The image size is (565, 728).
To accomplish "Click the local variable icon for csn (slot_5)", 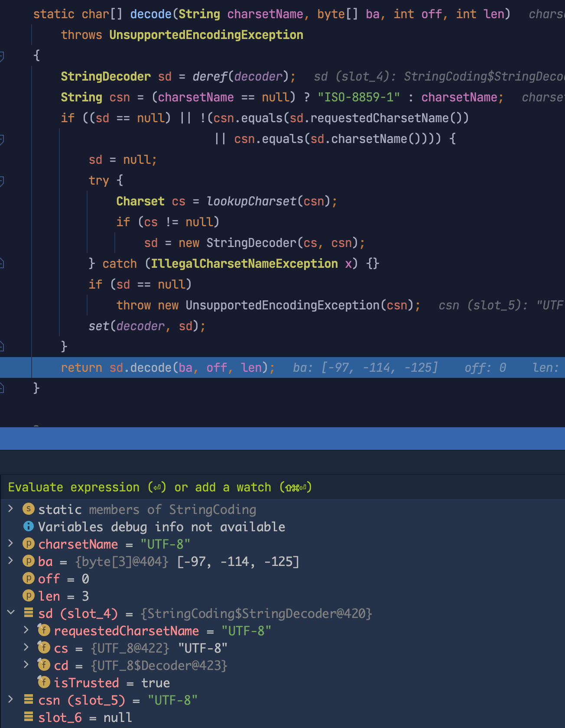I will [29, 699].
